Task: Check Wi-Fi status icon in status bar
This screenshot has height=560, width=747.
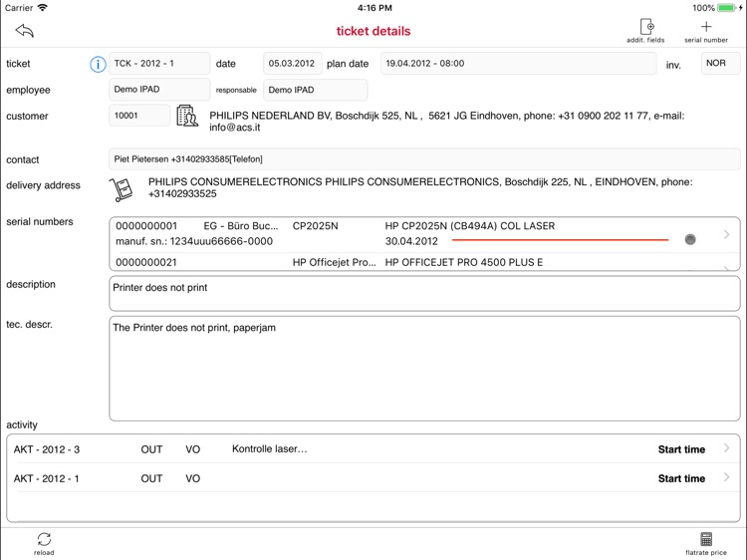Action: pyautogui.click(x=43, y=8)
